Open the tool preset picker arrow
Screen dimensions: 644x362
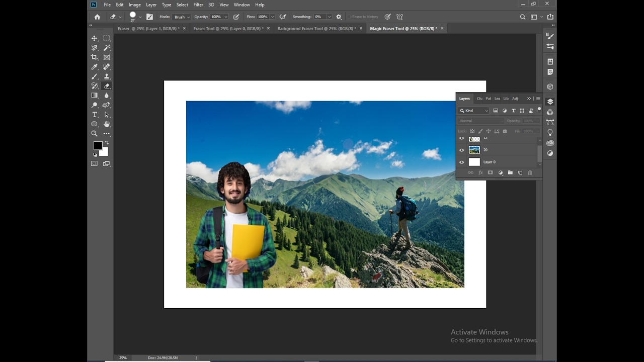(x=120, y=17)
